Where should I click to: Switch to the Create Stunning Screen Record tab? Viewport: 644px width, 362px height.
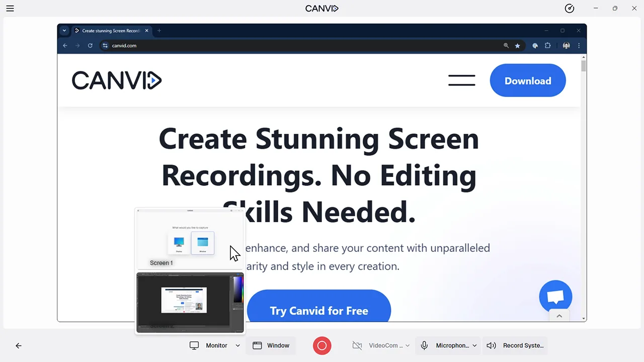111,31
